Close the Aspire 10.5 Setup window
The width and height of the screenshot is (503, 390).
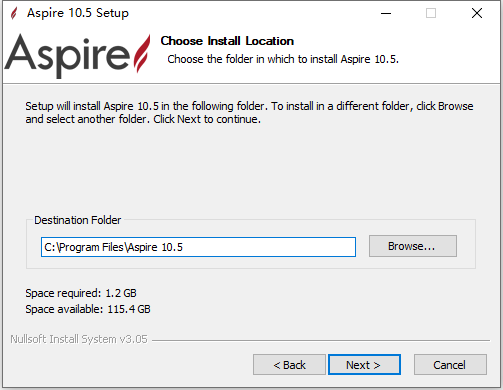477,13
